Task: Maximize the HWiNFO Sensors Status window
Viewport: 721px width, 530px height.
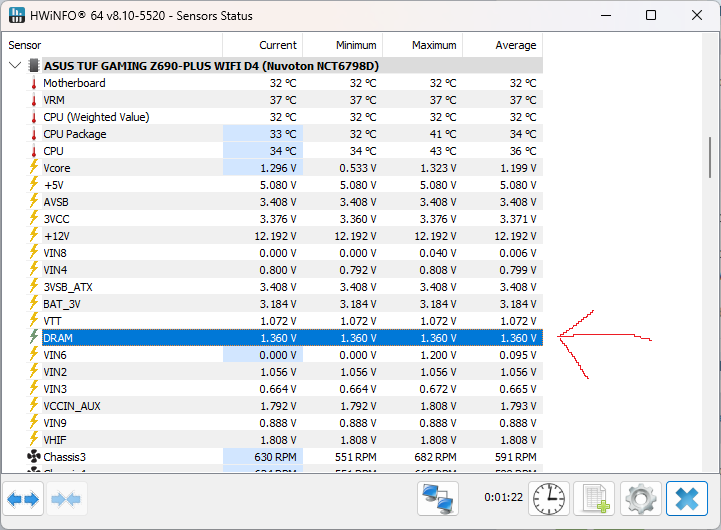Action: point(651,15)
